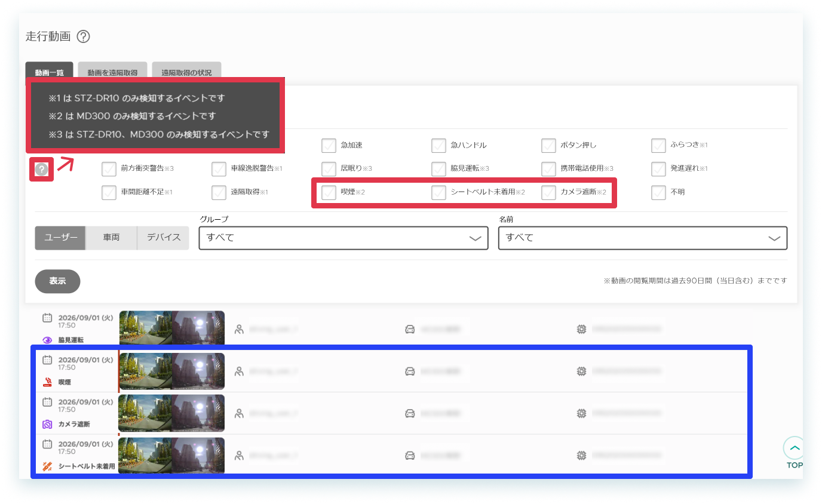Screen dimensions: 822x504
Task: Click the device chip icon in 喫煙 row
Action: coord(581,371)
